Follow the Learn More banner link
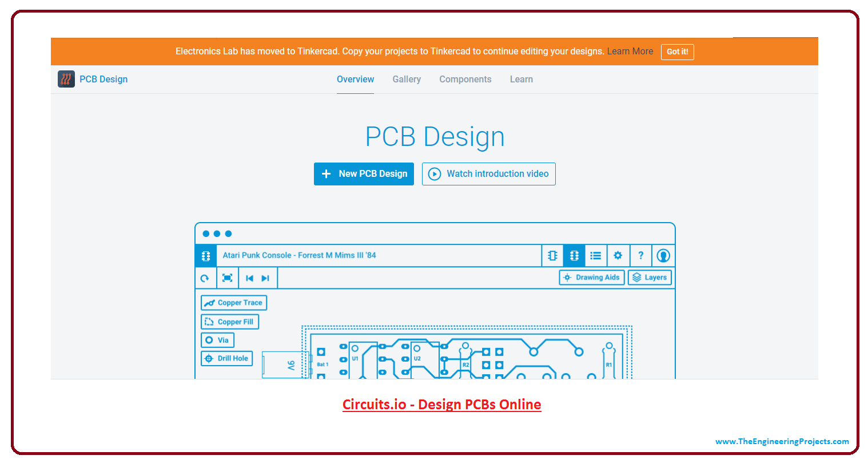This screenshot has width=868, height=467. [630, 52]
